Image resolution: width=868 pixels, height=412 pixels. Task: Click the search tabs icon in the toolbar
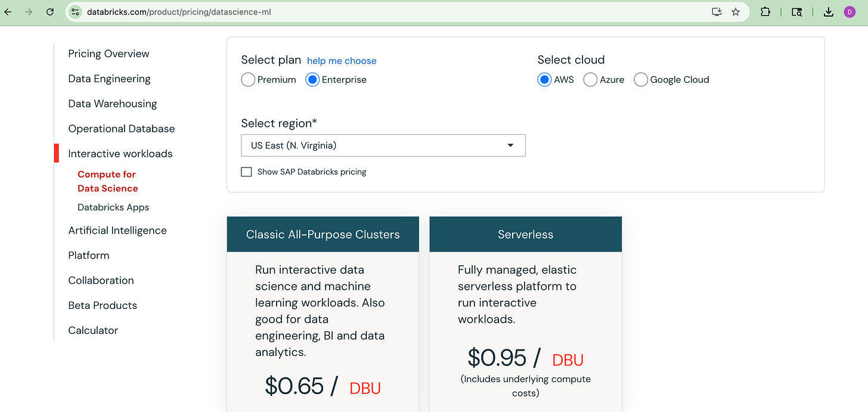coord(797,12)
